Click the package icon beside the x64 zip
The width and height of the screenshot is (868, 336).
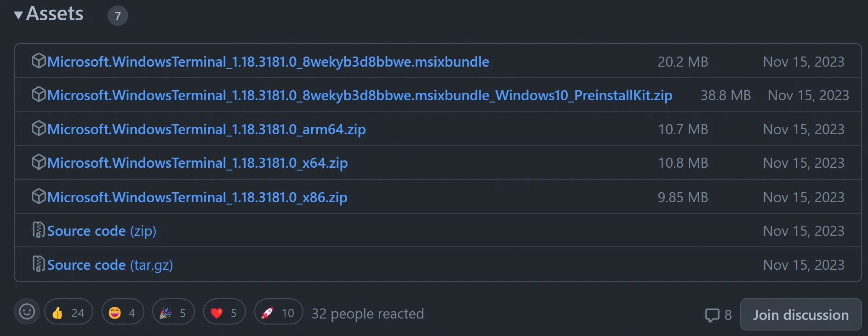point(39,162)
